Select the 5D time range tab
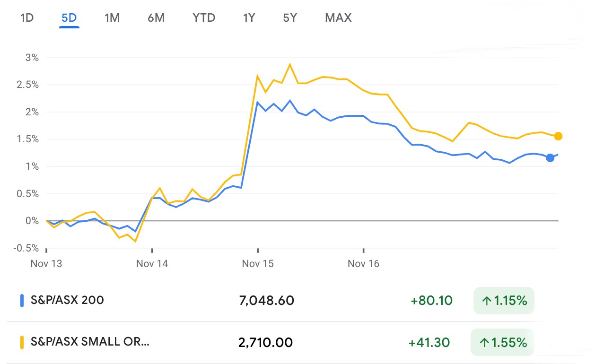Screen dimensions: 595x364 [69, 18]
